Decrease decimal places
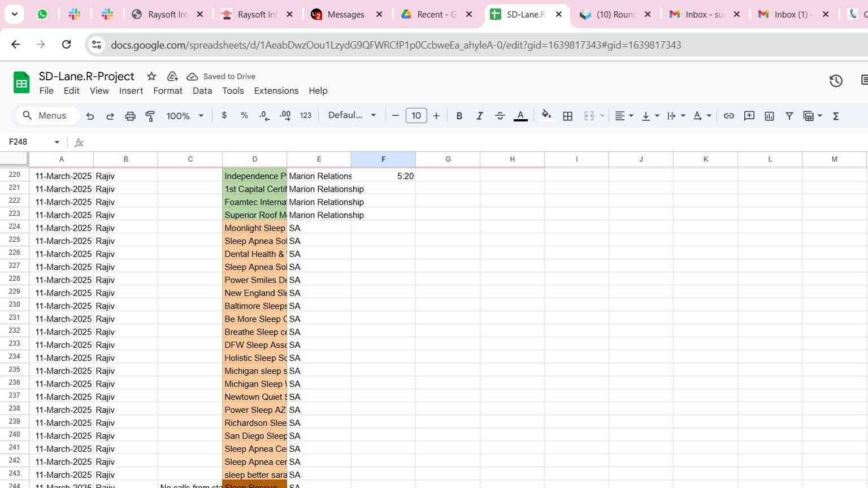The image size is (868, 488). coord(264,115)
